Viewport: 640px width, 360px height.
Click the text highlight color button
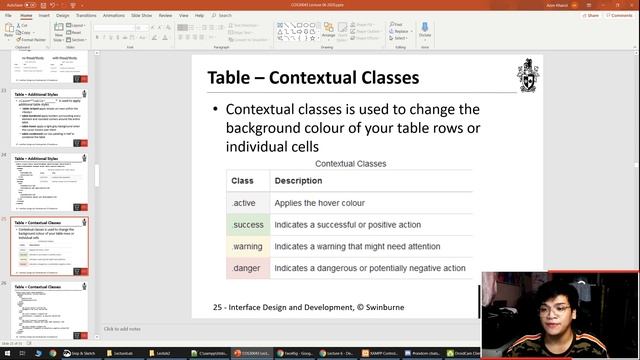tap(154, 38)
